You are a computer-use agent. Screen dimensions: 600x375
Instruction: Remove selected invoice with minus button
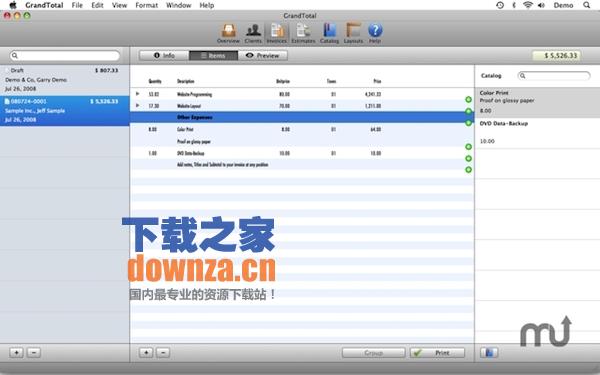[34, 352]
